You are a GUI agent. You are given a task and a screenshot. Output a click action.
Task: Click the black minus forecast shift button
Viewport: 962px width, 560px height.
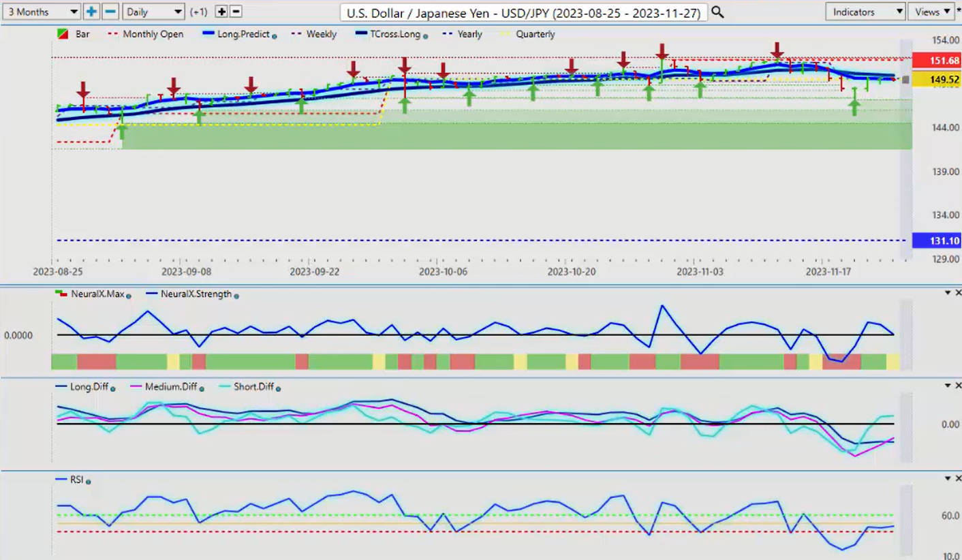236,12
